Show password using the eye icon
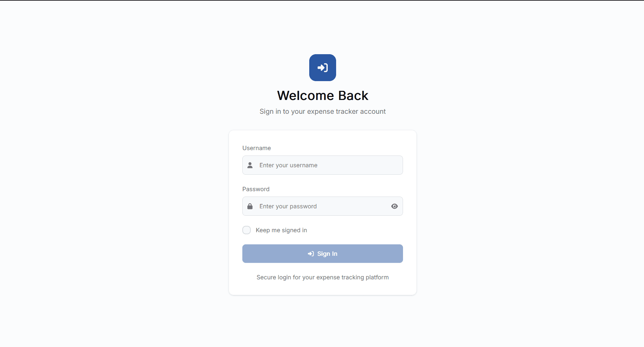Viewport: 644px width, 347px height. pyautogui.click(x=394, y=206)
